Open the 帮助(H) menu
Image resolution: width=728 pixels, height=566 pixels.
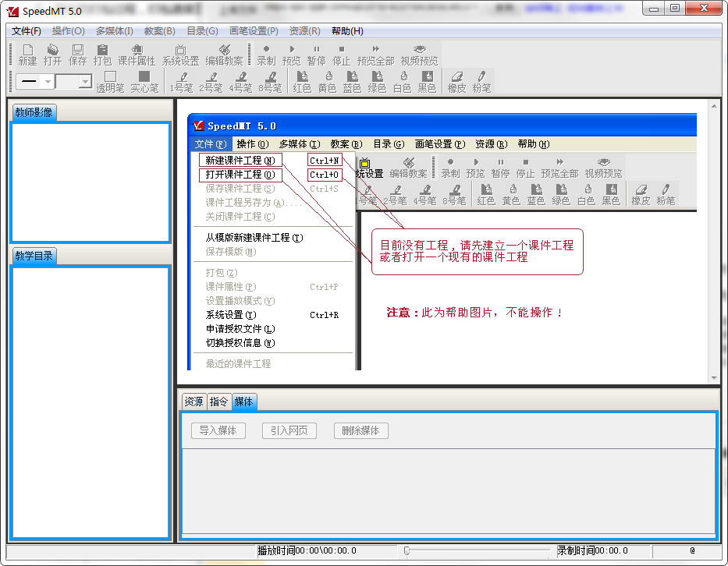click(x=347, y=31)
